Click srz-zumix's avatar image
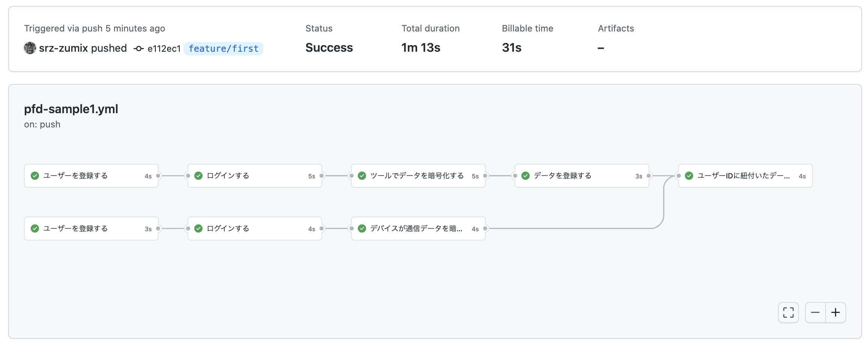 coord(29,48)
